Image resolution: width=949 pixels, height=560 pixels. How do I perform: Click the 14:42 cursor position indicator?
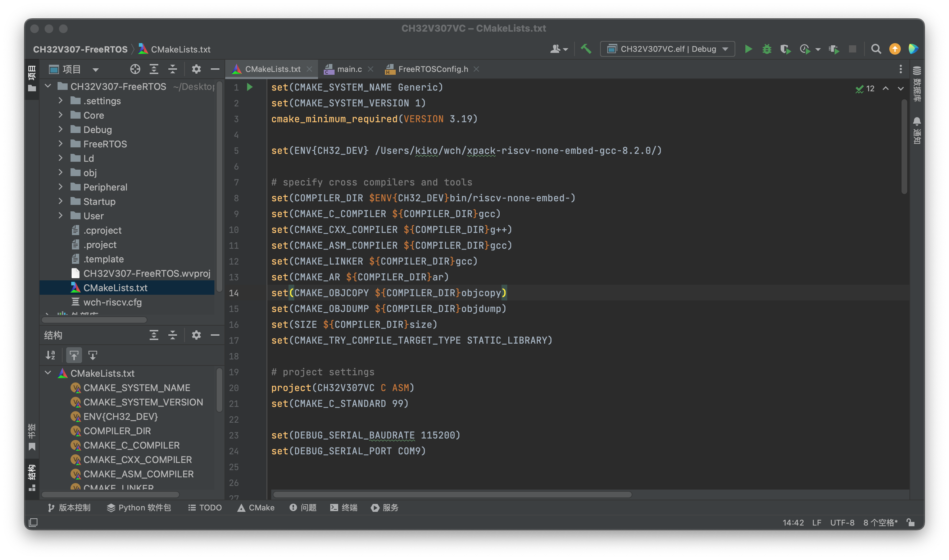[x=793, y=523]
